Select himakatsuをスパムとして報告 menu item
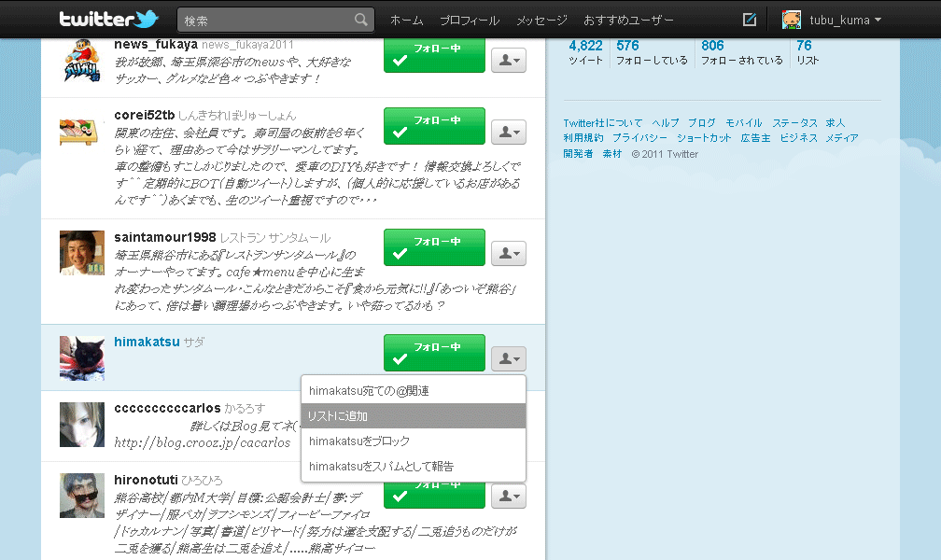 [x=414, y=467]
